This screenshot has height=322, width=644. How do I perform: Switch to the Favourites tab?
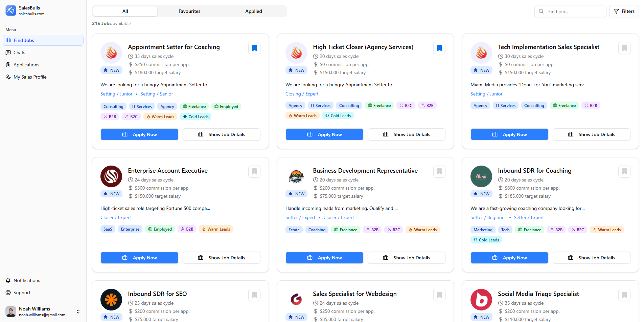(189, 11)
